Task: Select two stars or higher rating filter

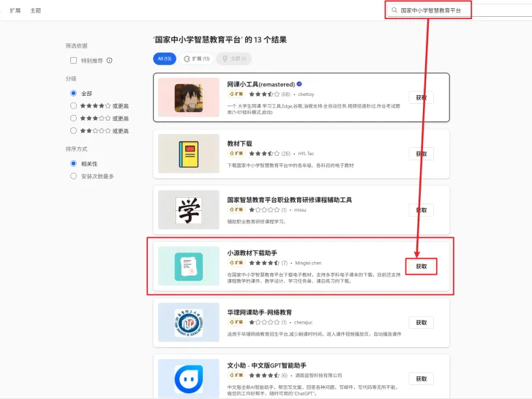Action: pos(73,130)
